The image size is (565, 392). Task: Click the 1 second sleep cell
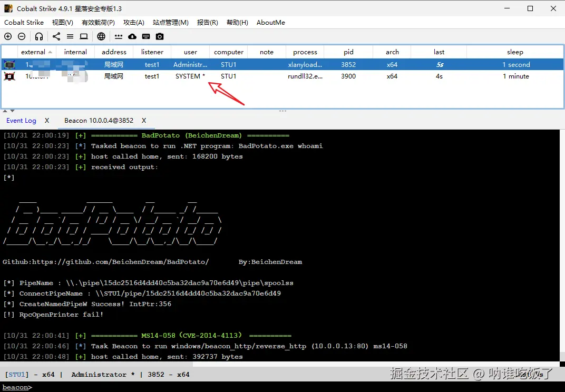515,65
